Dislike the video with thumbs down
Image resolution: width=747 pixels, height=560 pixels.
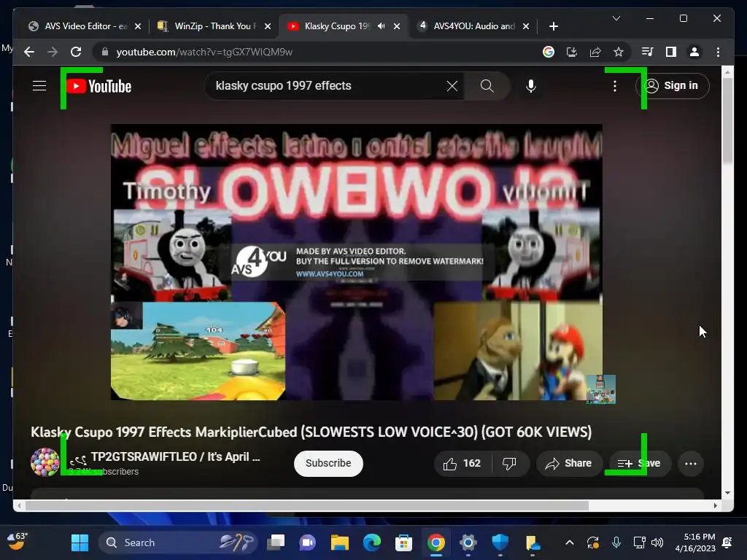[x=510, y=463]
